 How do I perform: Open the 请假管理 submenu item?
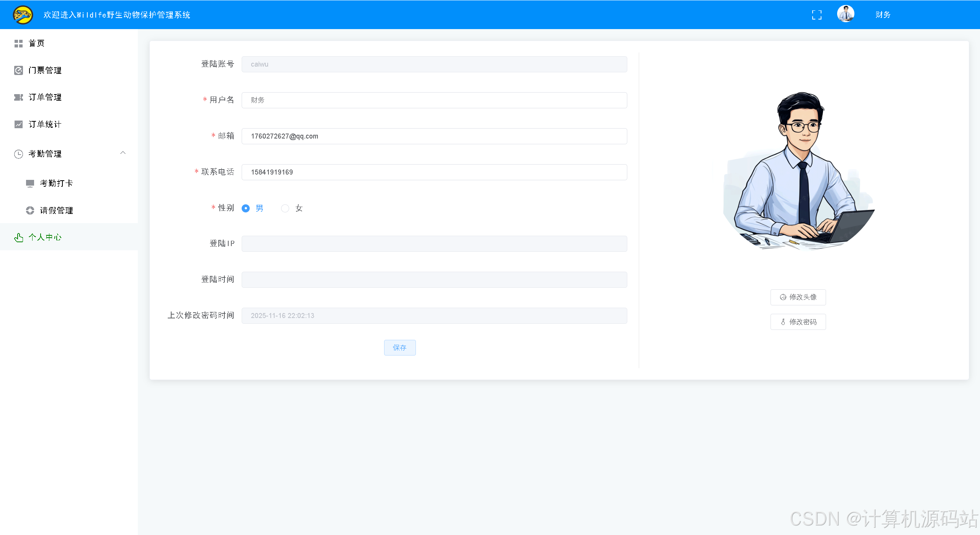click(x=69, y=210)
